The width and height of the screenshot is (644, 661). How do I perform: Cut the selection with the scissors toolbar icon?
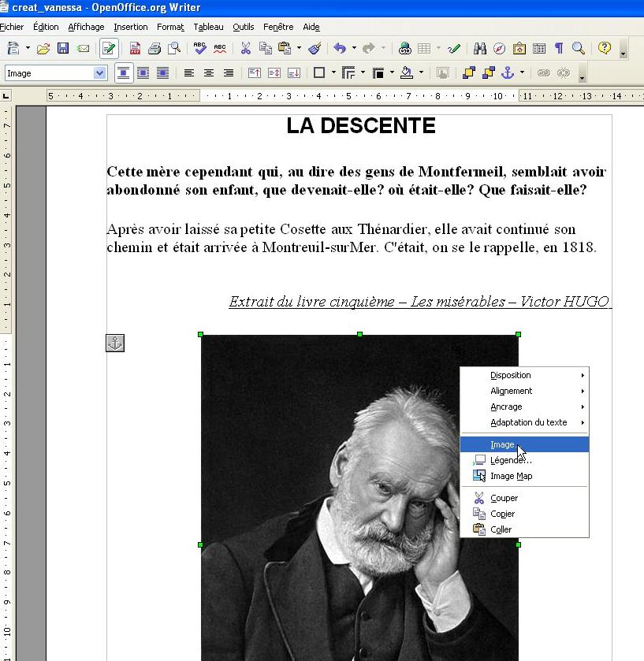pyautogui.click(x=245, y=49)
